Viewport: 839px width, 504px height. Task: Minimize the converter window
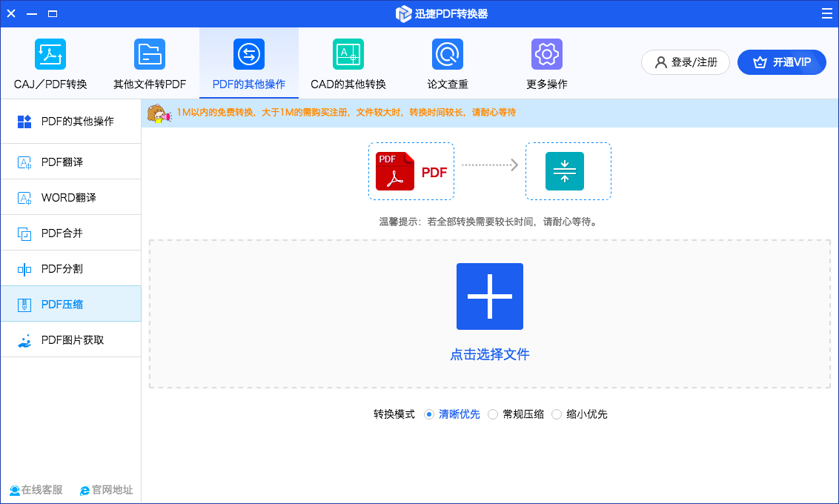point(32,13)
